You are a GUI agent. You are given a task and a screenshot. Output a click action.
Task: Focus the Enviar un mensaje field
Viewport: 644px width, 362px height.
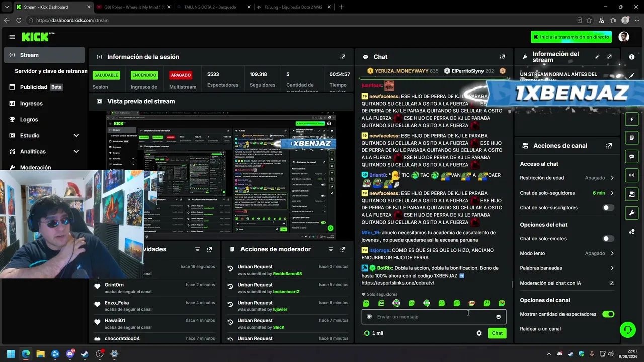pos(434,317)
